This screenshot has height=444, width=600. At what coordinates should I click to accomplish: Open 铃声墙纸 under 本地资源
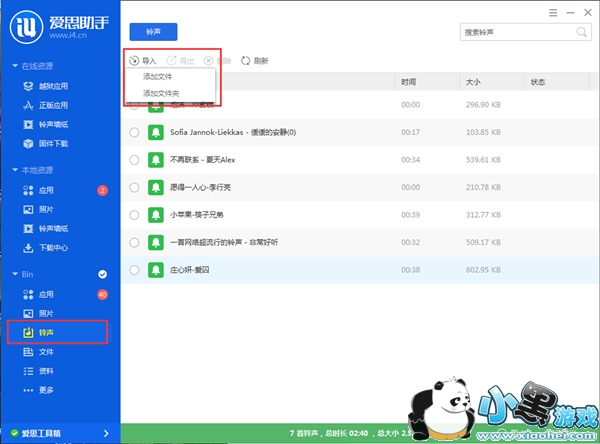coord(46,229)
